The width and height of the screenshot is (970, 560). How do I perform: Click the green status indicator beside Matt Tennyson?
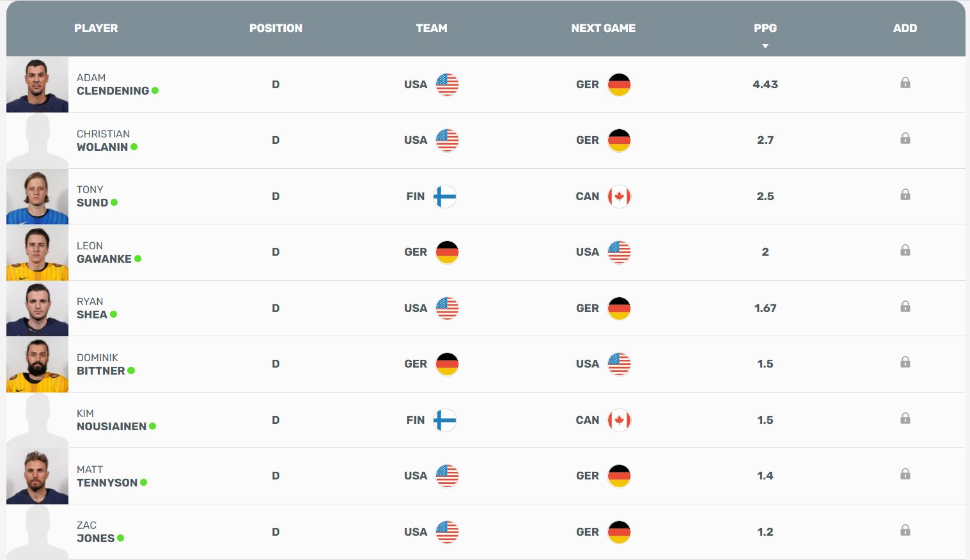[x=142, y=483]
